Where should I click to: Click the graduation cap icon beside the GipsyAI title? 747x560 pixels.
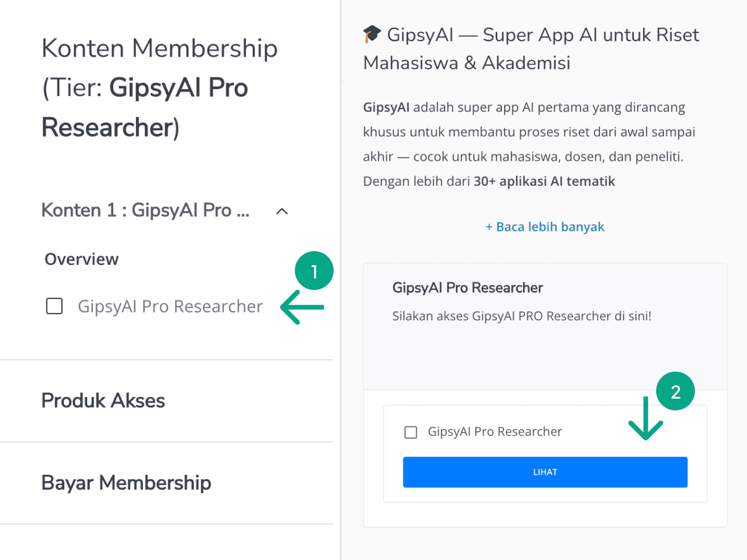370,34
